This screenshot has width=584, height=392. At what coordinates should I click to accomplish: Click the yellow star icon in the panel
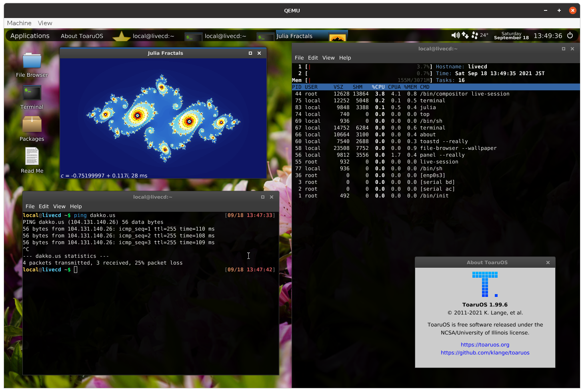[121, 36]
